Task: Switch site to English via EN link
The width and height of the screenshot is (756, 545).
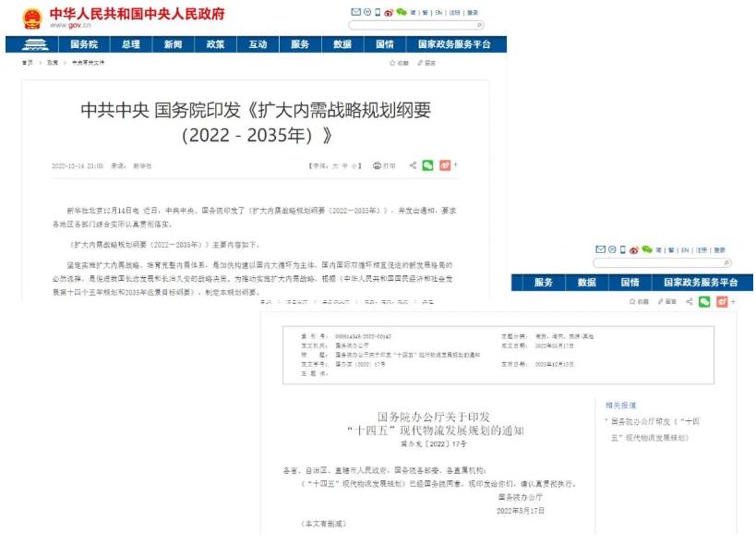Action: click(x=437, y=12)
